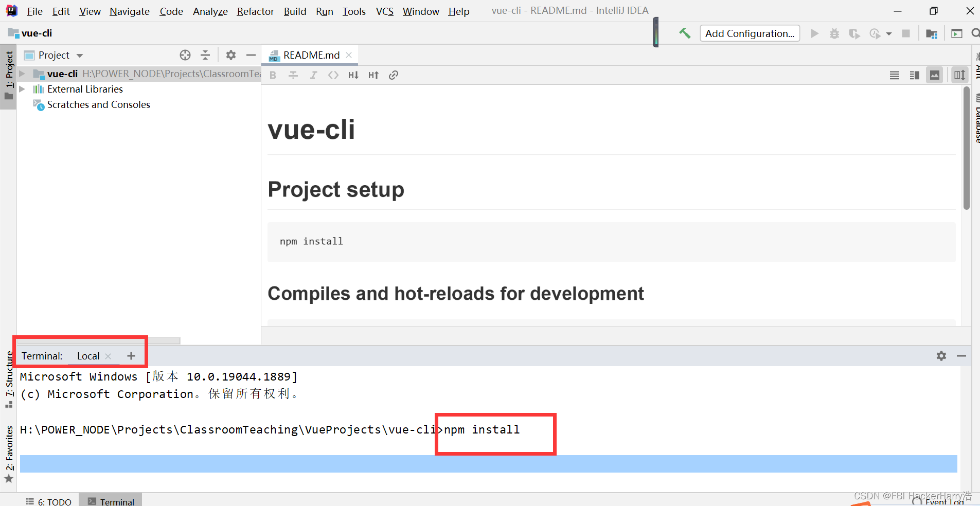Open the Refactor menu
This screenshot has height=506, width=980.
pos(255,11)
